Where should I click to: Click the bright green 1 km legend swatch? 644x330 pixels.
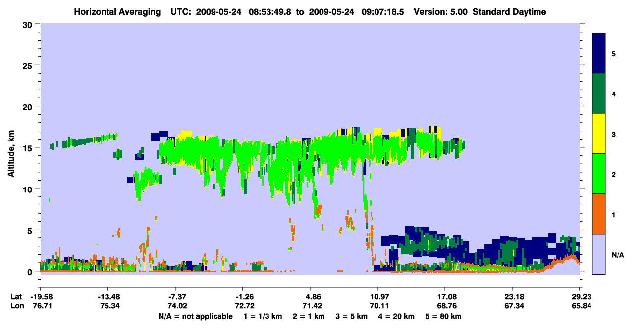pyautogui.click(x=599, y=174)
